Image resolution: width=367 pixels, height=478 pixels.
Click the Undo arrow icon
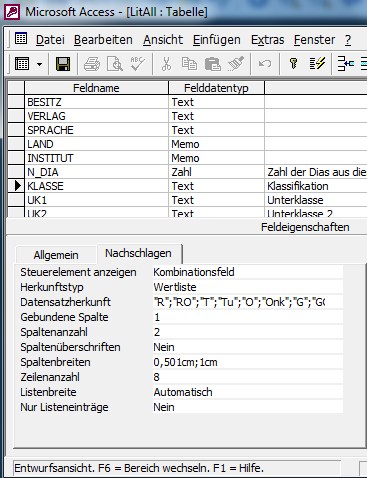pos(265,63)
